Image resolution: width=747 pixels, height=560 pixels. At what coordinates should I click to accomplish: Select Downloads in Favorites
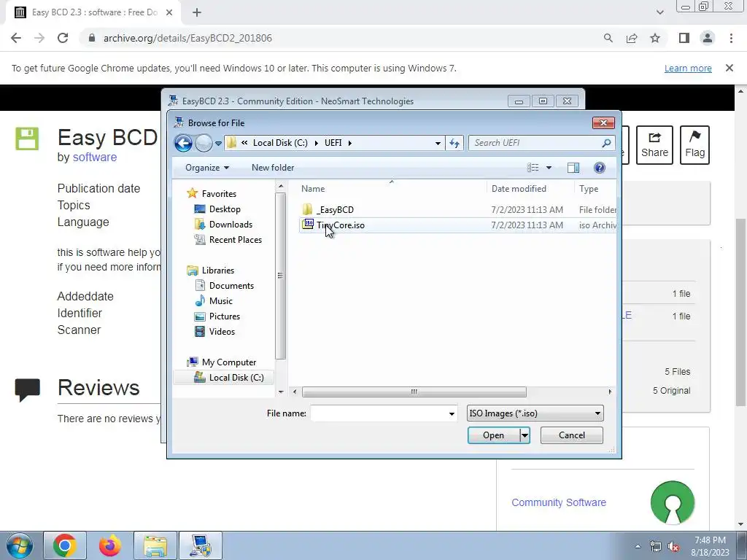coord(231,225)
